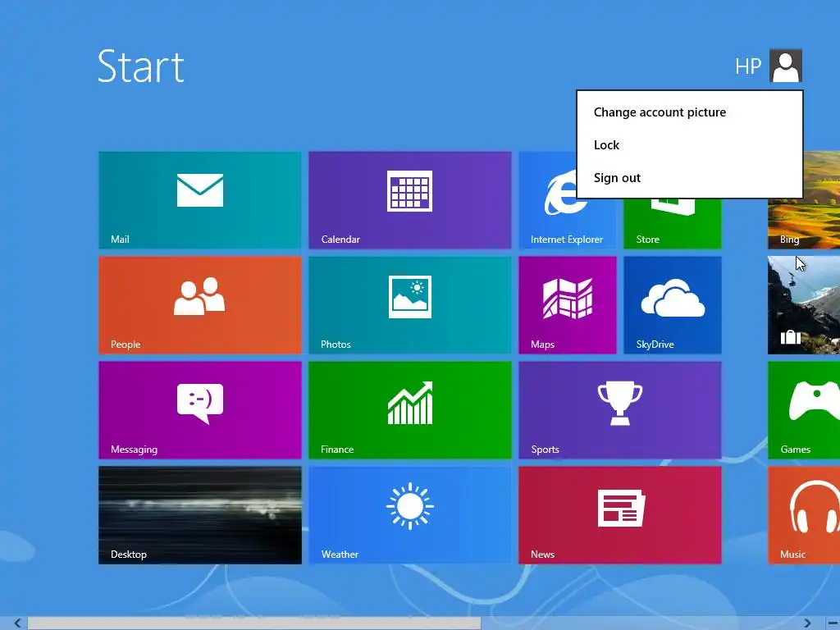Open the Photos tile
This screenshot has height=630, width=840.
[410, 305]
